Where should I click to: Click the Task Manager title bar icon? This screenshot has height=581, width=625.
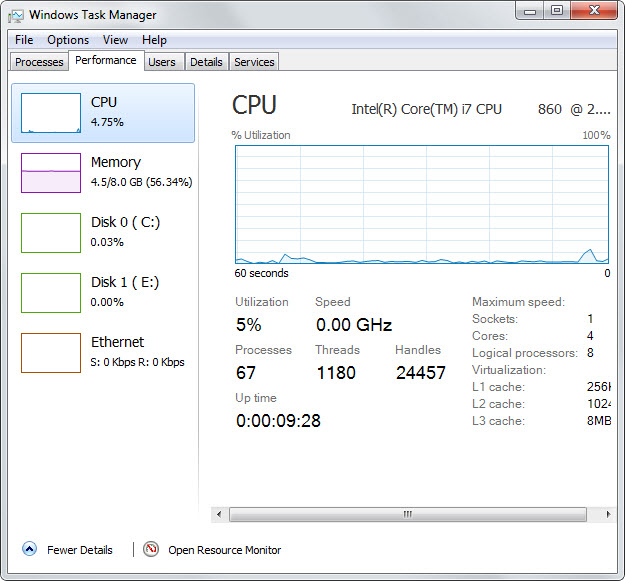pyautogui.click(x=16, y=16)
